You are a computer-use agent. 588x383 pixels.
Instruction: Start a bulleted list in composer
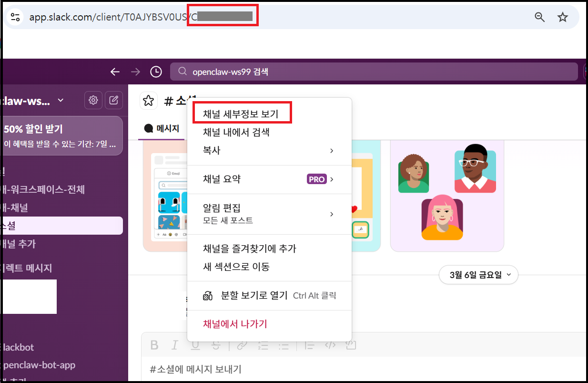pyautogui.click(x=284, y=345)
